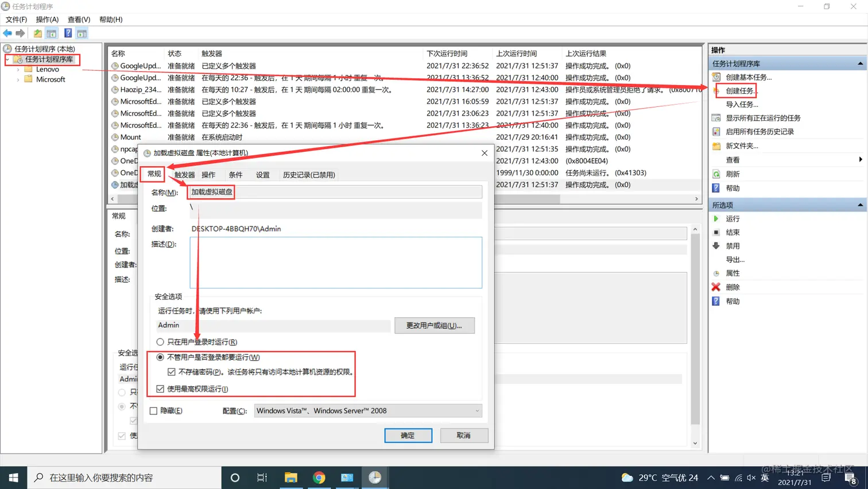Open the blue question mark toolbar Help
Viewport: 868px width, 489px height.
point(68,33)
